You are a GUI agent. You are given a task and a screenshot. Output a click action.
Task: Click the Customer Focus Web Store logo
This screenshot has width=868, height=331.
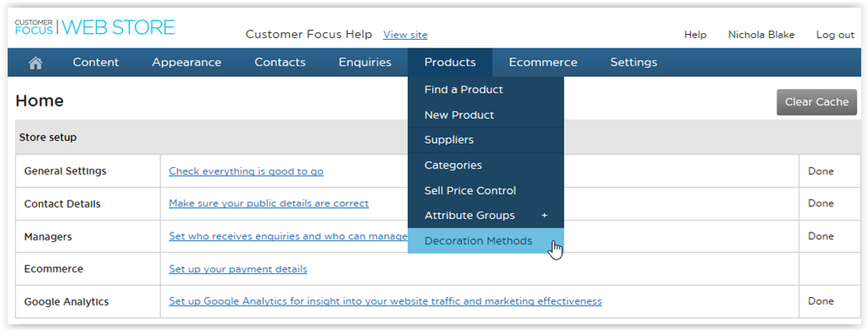coord(95,27)
